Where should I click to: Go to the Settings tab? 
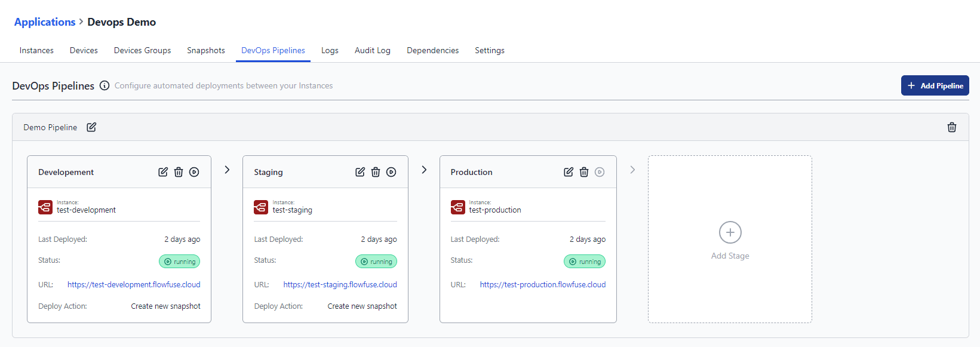(x=489, y=51)
